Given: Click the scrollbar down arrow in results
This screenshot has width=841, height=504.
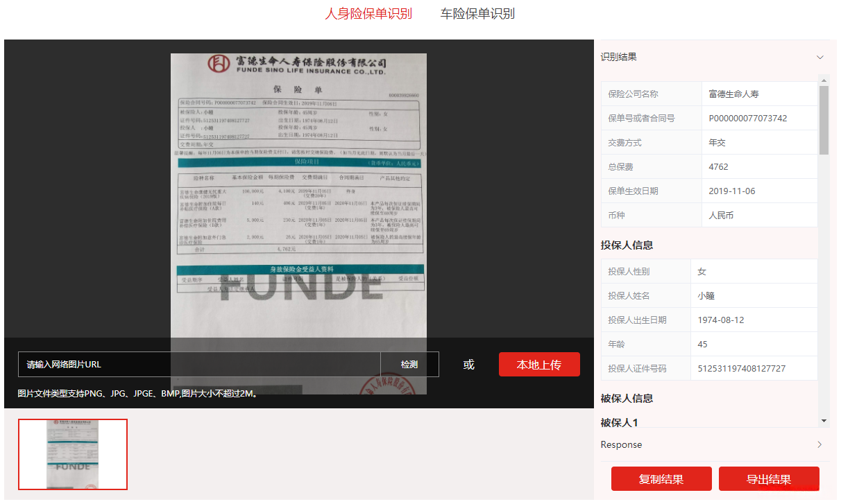Looking at the screenshot, I should click(x=824, y=420).
